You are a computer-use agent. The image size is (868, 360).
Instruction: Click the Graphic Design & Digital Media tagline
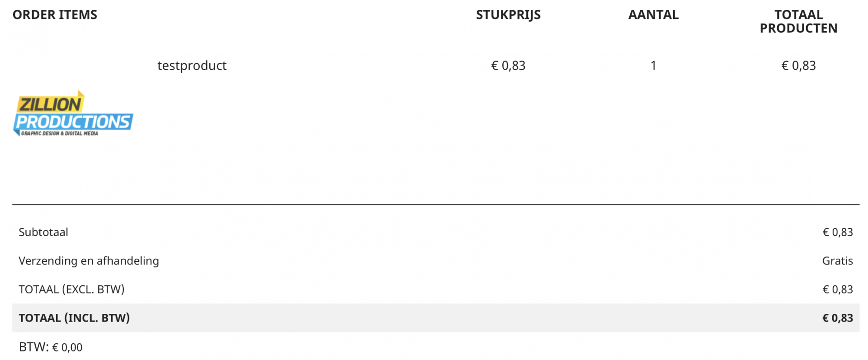[59, 133]
